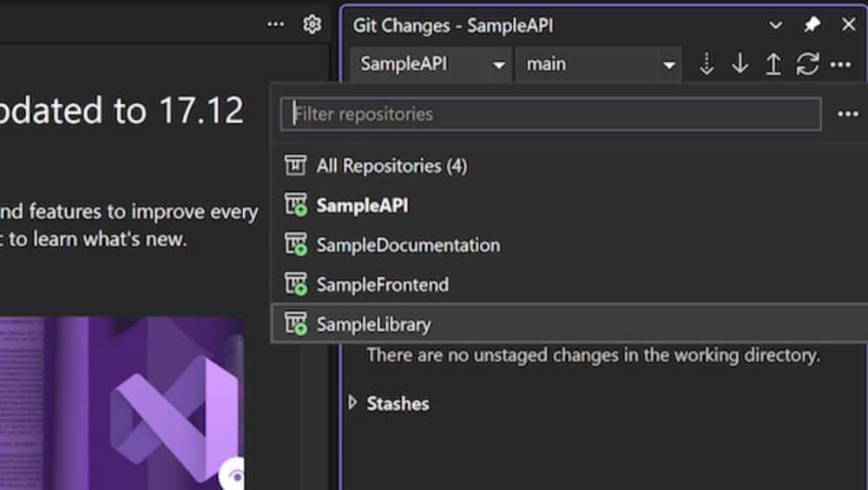This screenshot has width=868, height=490.
Task: Push commits with the up arrow icon
Action: tap(773, 64)
